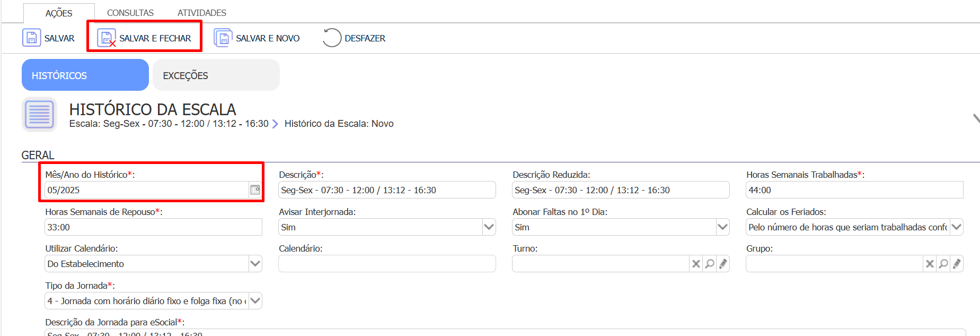This screenshot has width=980, height=336.
Task: Click the GERAL section heading
Action: click(38, 155)
